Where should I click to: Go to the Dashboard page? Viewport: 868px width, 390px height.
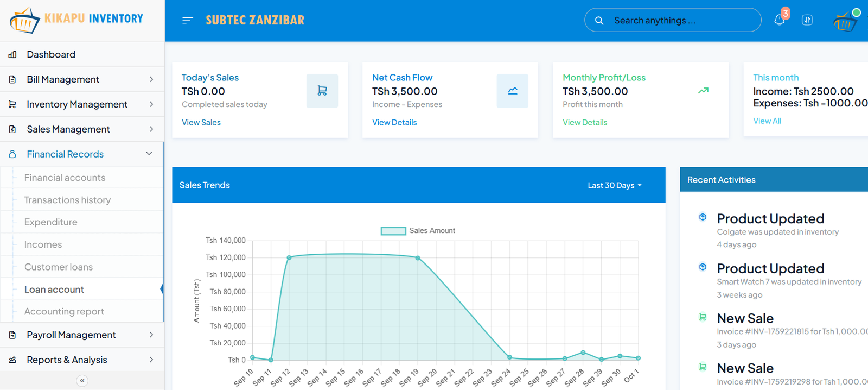51,54
